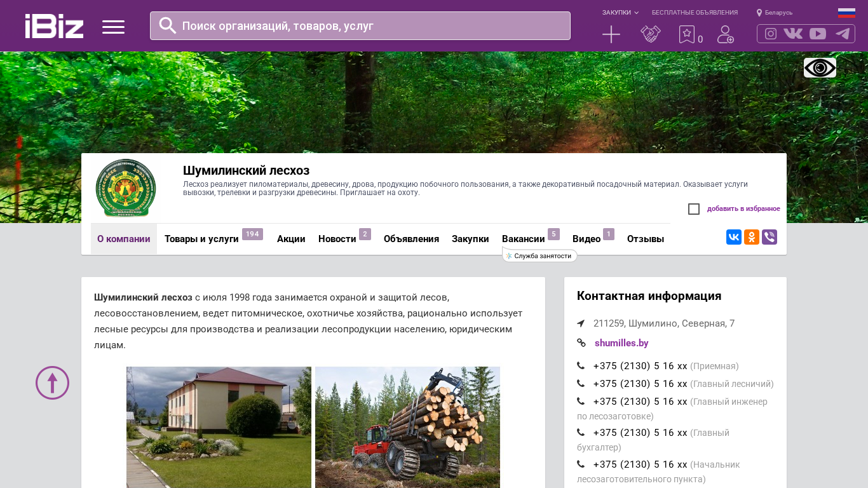Switch to О компании tab
The height and width of the screenshot is (488, 868).
[124, 239]
